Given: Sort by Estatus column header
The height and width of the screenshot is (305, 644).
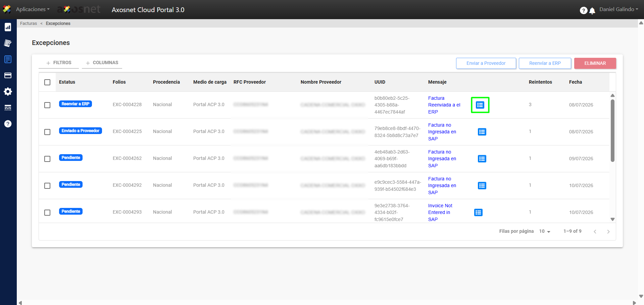Looking at the screenshot, I should pos(67,82).
